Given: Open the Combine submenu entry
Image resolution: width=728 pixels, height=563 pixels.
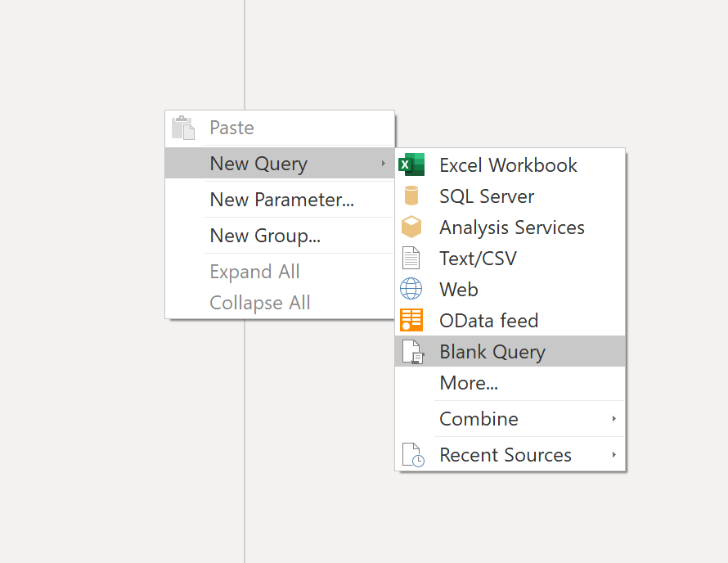Looking at the screenshot, I should coord(510,418).
